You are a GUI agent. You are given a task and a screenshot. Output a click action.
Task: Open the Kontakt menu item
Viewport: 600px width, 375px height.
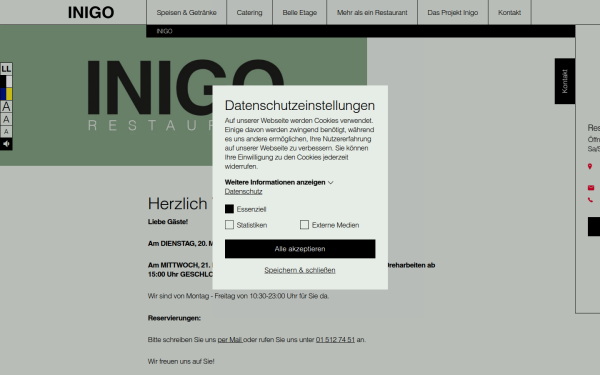509,12
